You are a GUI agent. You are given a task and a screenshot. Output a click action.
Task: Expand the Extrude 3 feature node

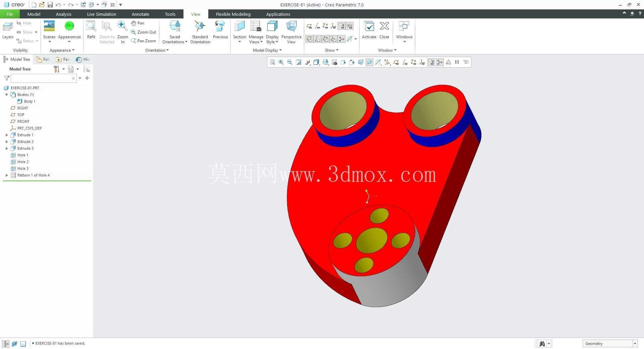click(x=7, y=148)
